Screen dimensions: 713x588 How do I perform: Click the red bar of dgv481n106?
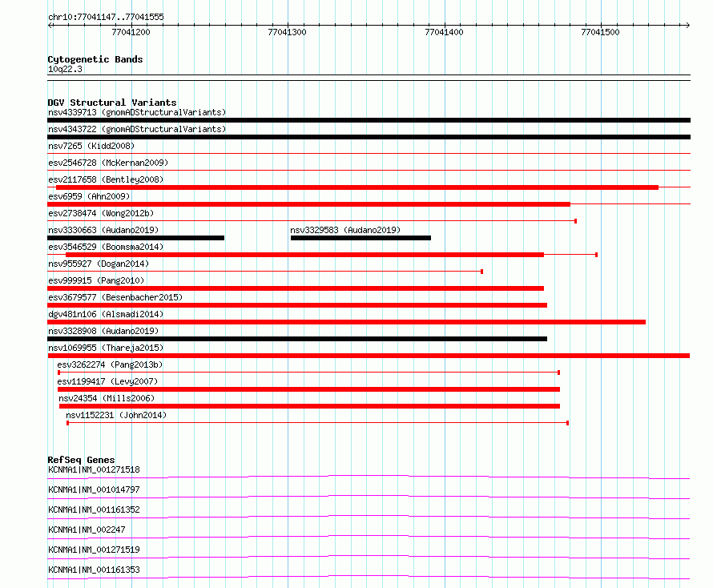coord(347,322)
